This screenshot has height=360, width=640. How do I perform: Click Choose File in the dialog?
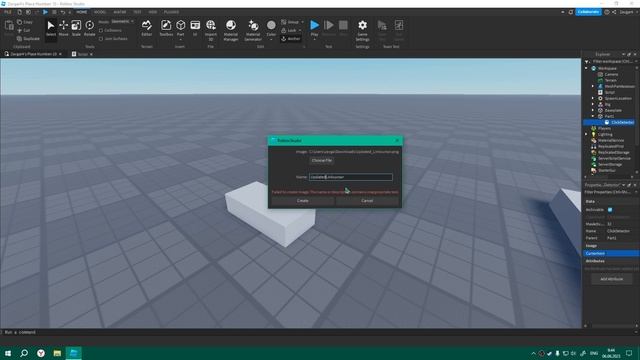click(x=322, y=160)
